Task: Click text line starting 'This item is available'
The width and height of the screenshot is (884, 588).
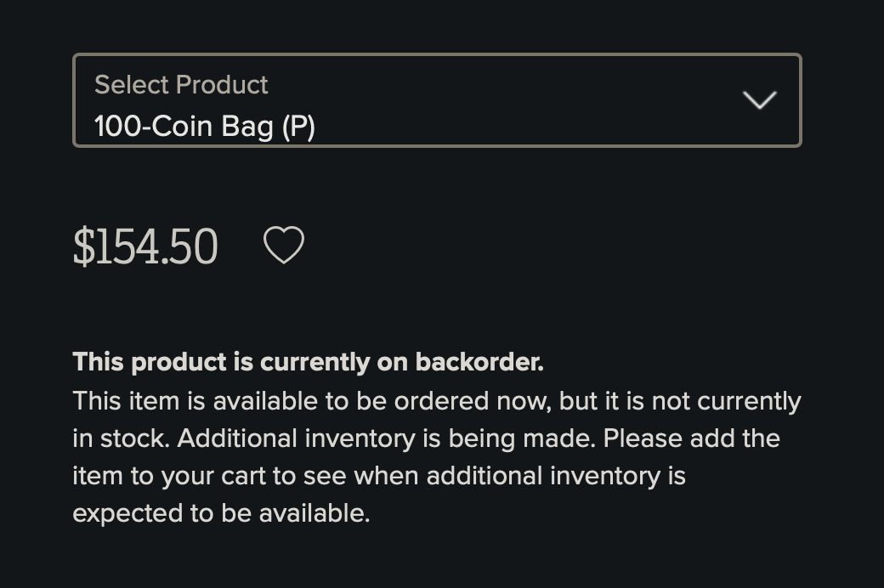Action: pyautogui.click(x=437, y=402)
